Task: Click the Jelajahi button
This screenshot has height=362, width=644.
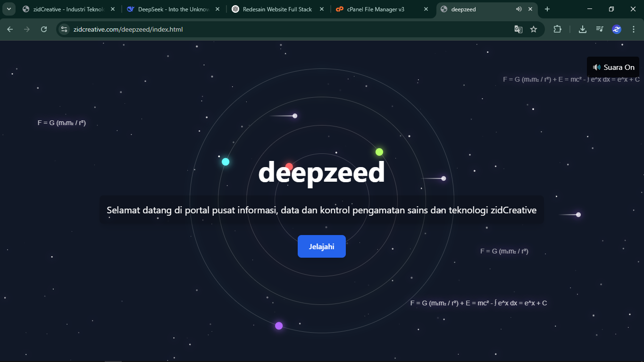Action: (x=321, y=246)
